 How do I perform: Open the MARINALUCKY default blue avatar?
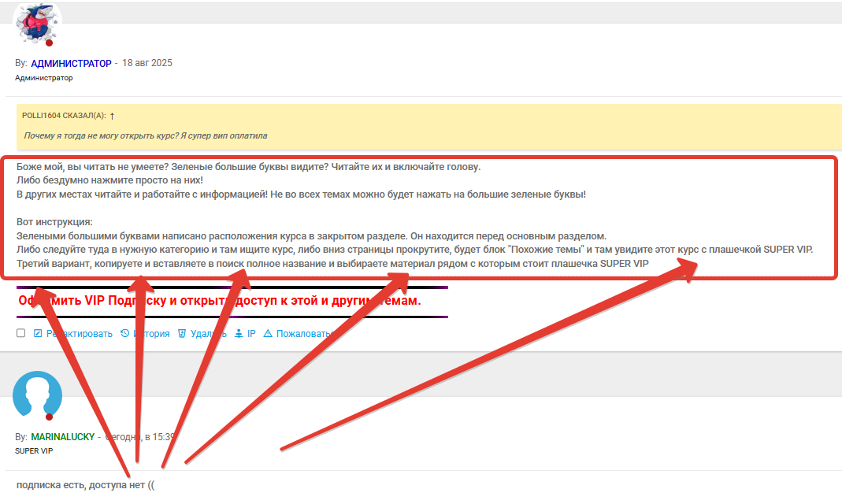37,395
